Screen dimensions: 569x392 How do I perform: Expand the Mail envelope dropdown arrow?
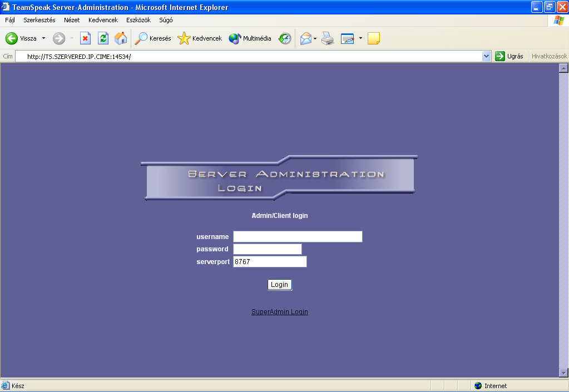coord(315,38)
